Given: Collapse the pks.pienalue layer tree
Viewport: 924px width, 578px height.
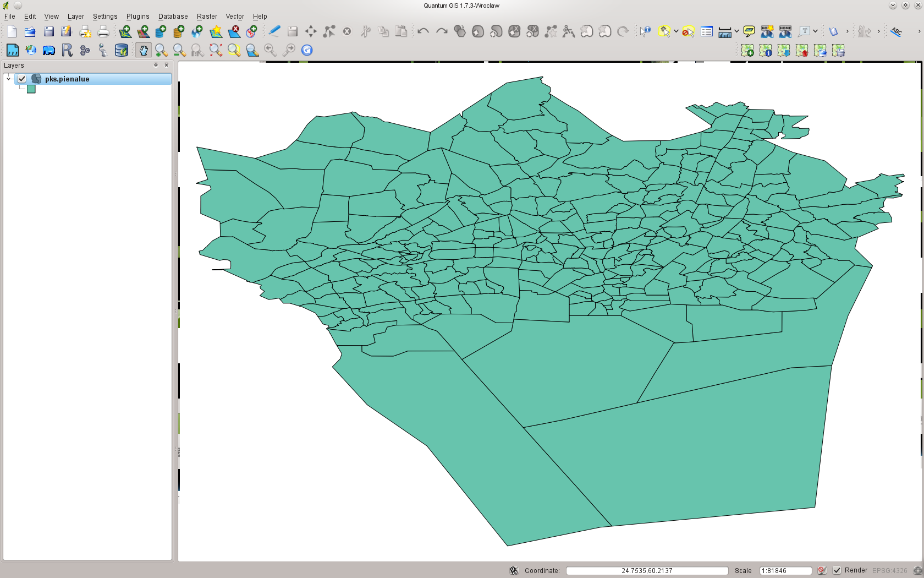Looking at the screenshot, I should 9,79.
